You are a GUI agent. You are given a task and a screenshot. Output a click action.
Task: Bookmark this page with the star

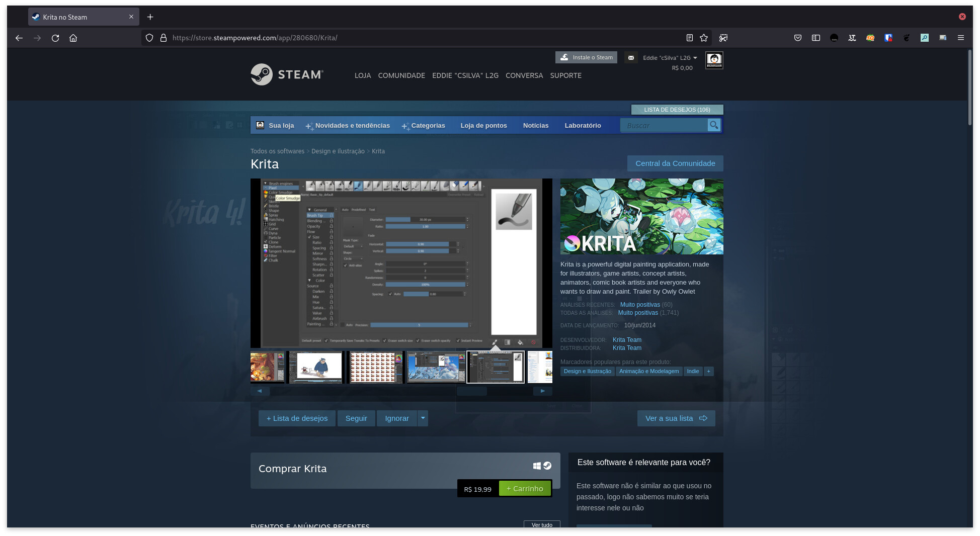coord(704,38)
